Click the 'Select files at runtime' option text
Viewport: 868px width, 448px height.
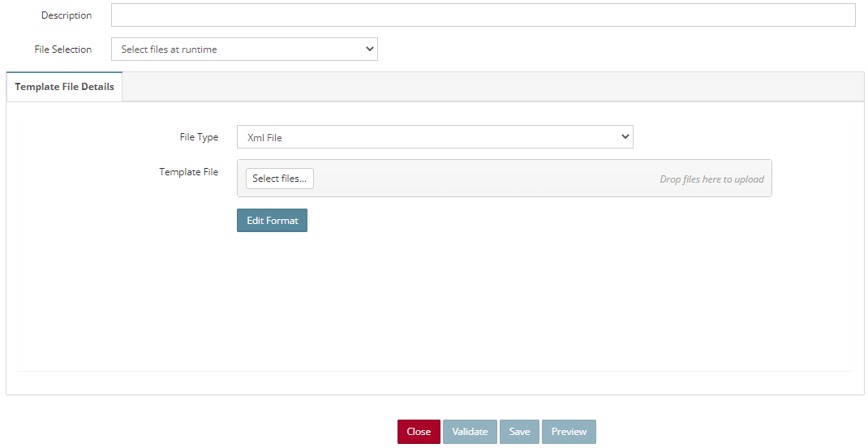click(169, 50)
